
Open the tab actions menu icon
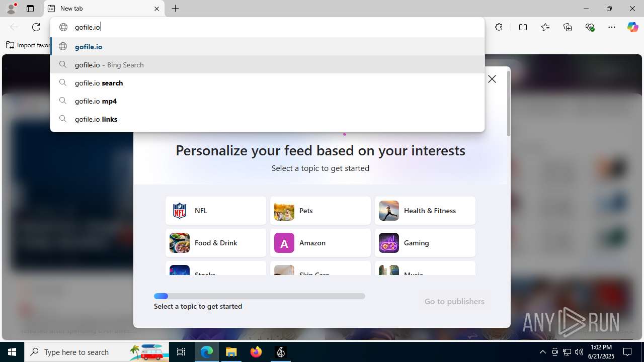(x=30, y=9)
